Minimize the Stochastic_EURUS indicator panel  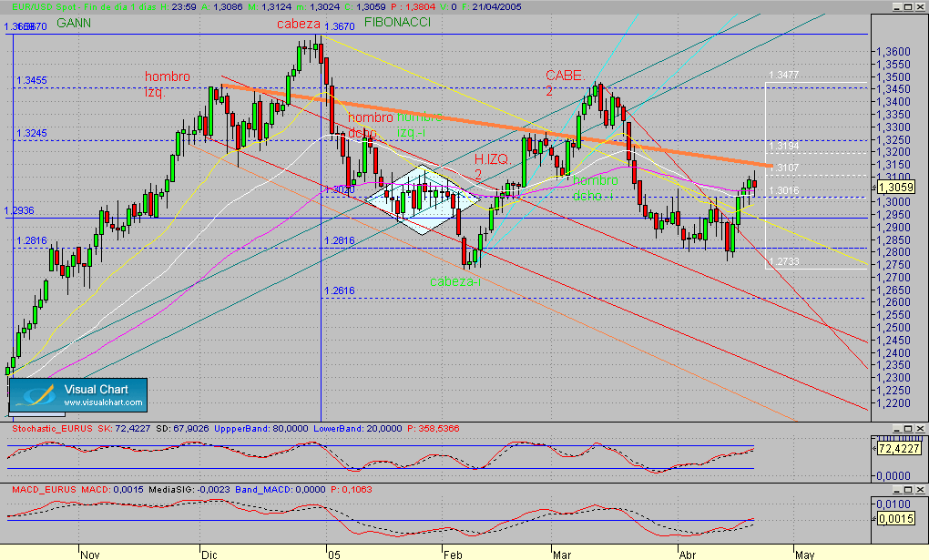897,429
